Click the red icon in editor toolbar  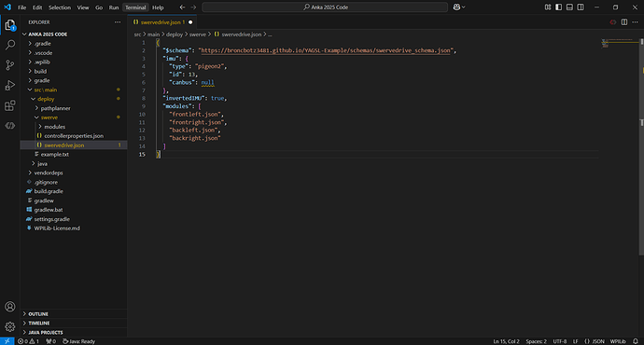[x=613, y=22]
